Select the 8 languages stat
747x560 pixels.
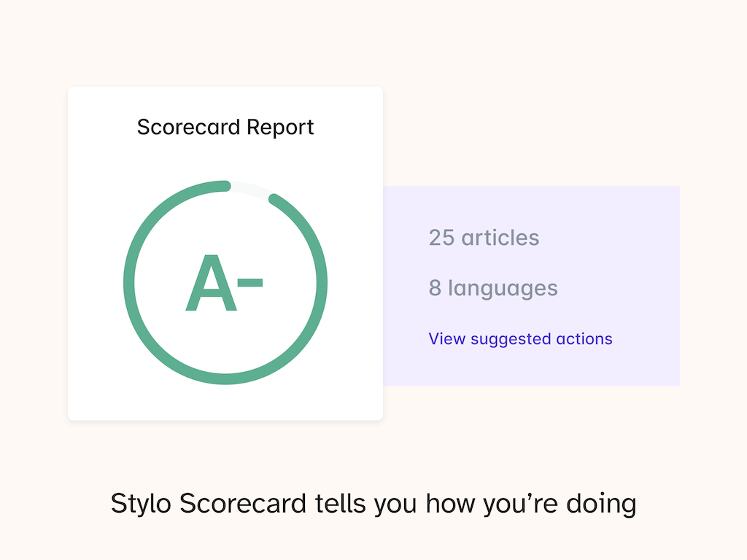click(x=493, y=288)
